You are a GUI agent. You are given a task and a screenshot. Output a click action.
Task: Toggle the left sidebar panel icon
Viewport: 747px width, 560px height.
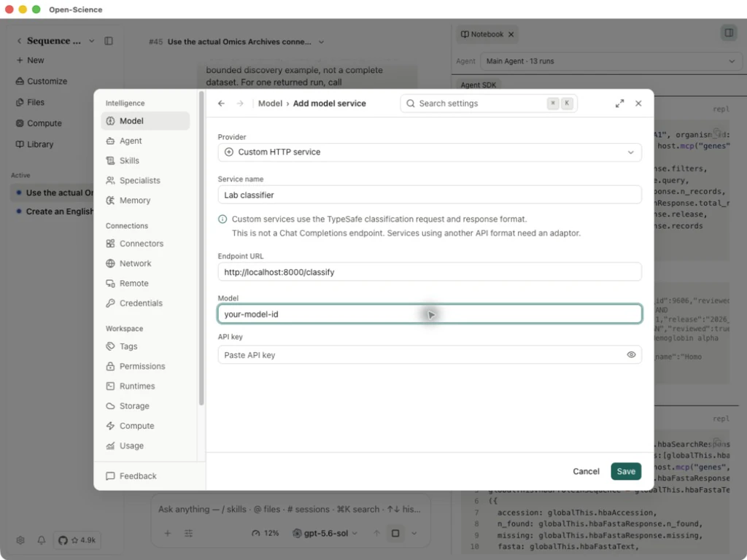109,41
